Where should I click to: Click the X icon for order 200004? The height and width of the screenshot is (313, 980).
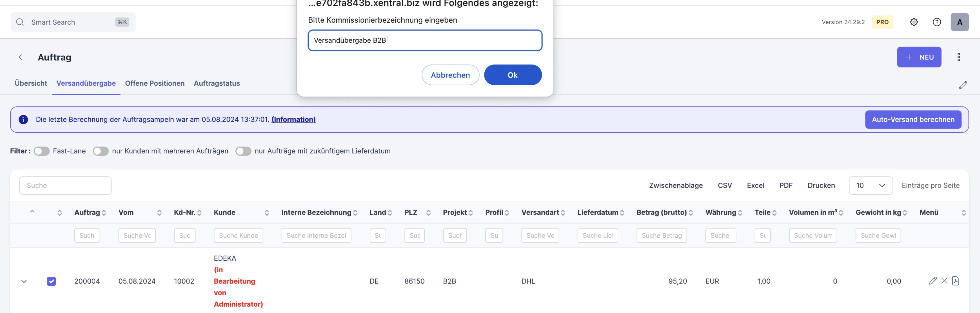click(x=944, y=281)
